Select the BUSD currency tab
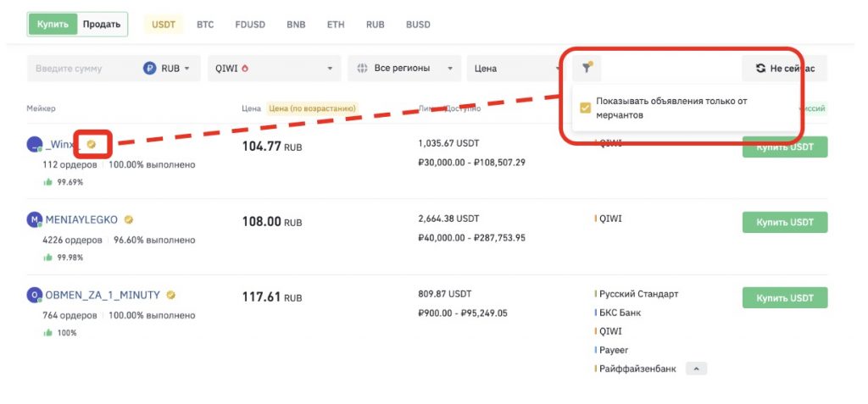Viewport: 868px width, 404px height. 418,25
